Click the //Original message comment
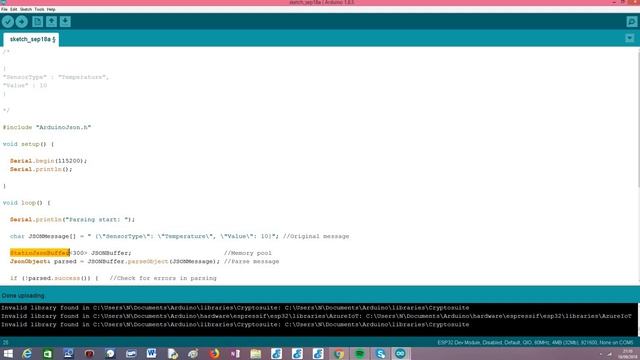 316,236
